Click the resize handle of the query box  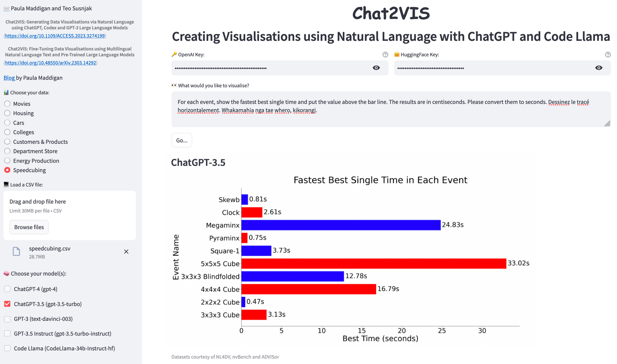607,123
